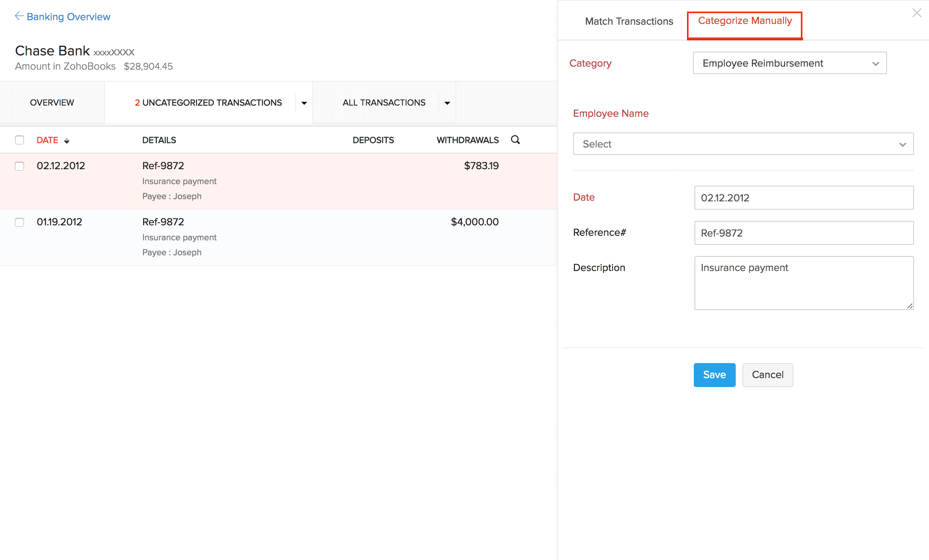Click the Banking Overview link
This screenshot has width=929, height=560.
68,16
